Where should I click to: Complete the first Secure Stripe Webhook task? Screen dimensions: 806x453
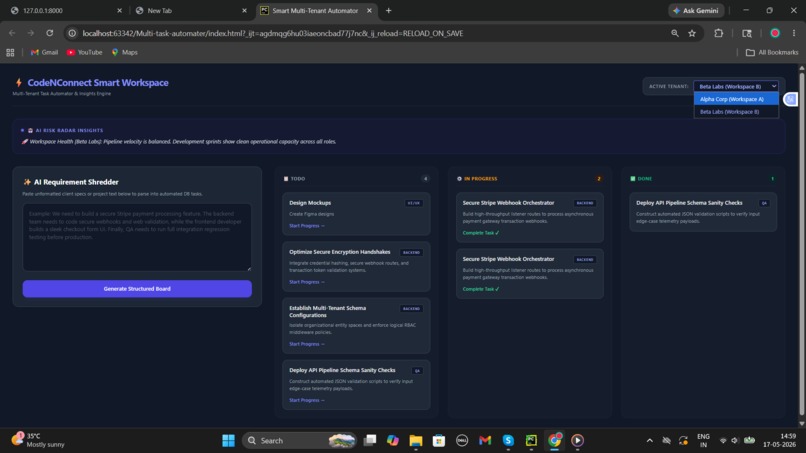[481, 233]
